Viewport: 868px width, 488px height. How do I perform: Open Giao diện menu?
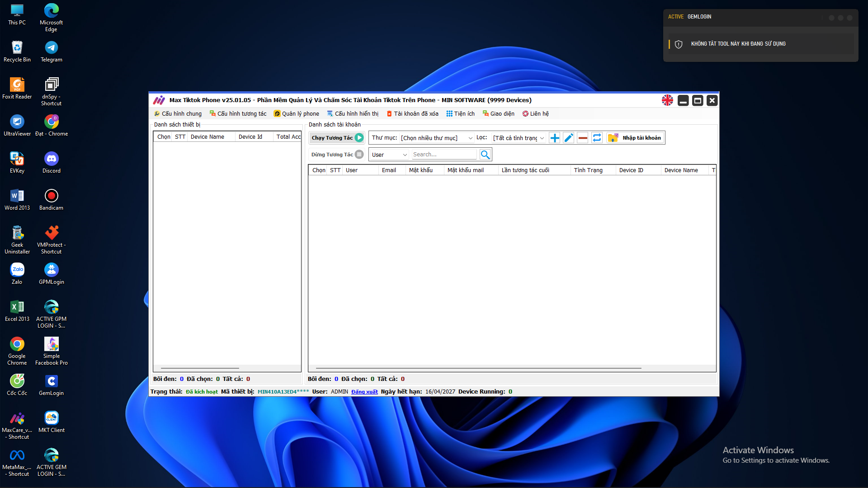tap(499, 114)
